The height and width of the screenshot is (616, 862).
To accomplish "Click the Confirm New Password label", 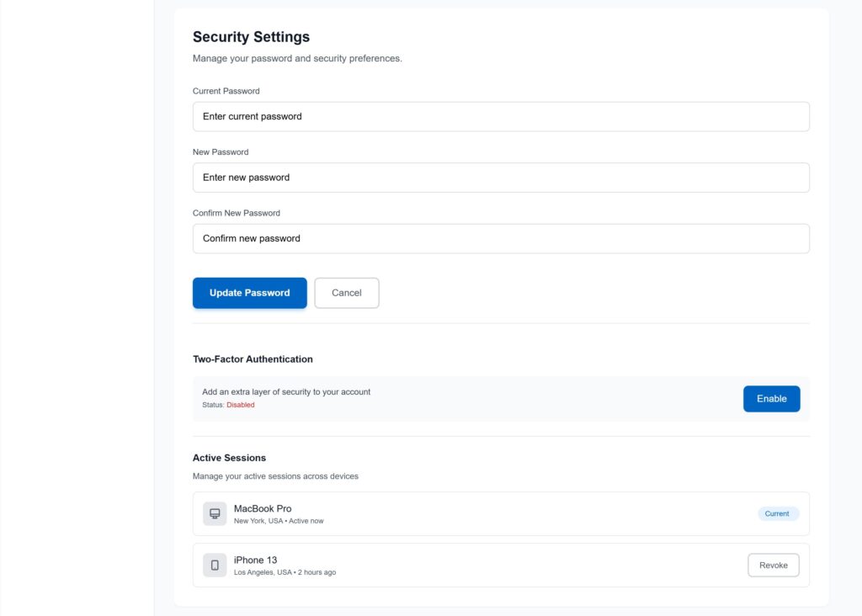I will click(236, 213).
